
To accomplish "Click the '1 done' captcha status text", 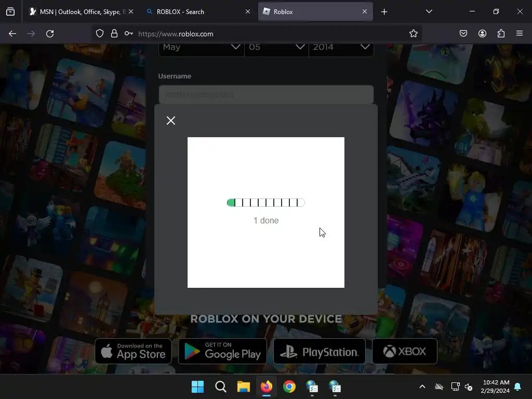I will pos(266,220).
